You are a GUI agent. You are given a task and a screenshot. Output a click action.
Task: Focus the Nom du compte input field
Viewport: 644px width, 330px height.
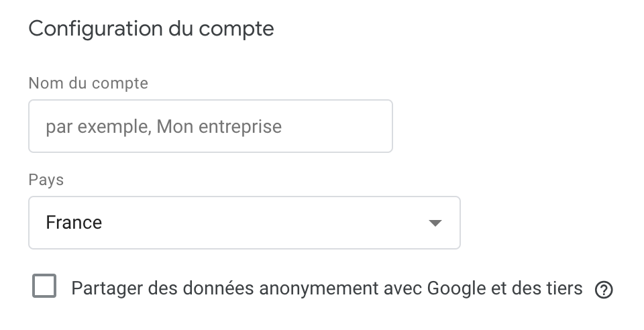[x=210, y=126]
